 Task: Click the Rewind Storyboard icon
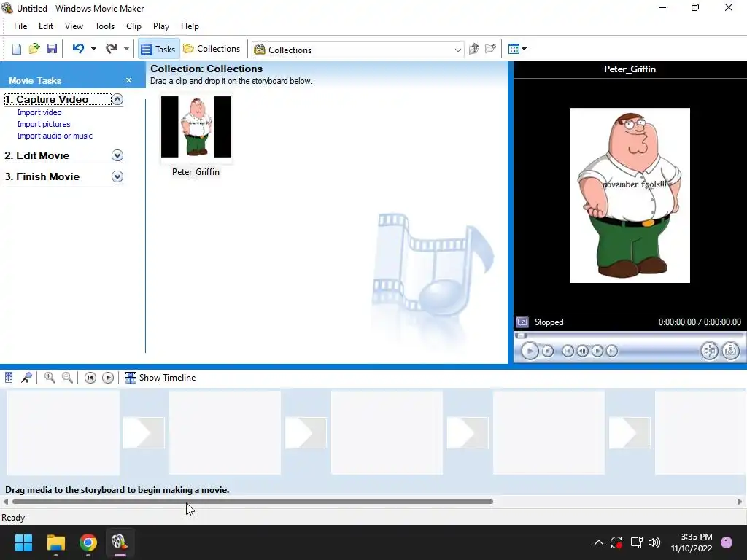(x=90, y=378)
